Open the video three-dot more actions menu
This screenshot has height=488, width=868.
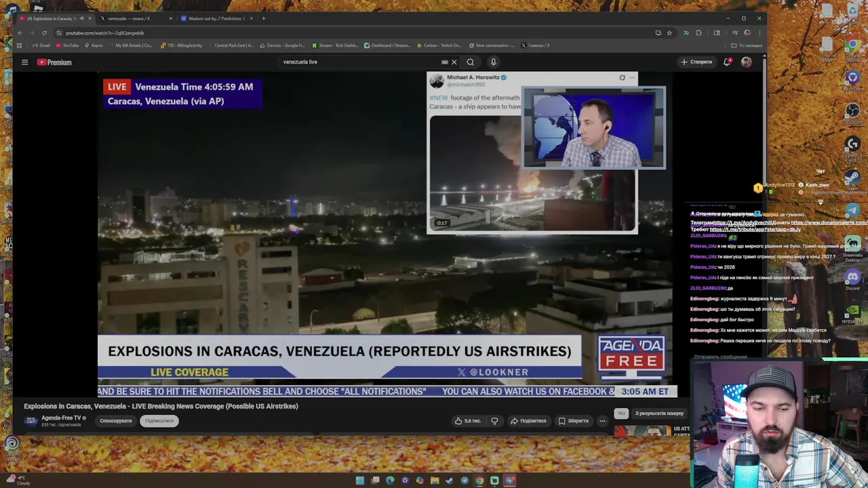tap(602, 421)
